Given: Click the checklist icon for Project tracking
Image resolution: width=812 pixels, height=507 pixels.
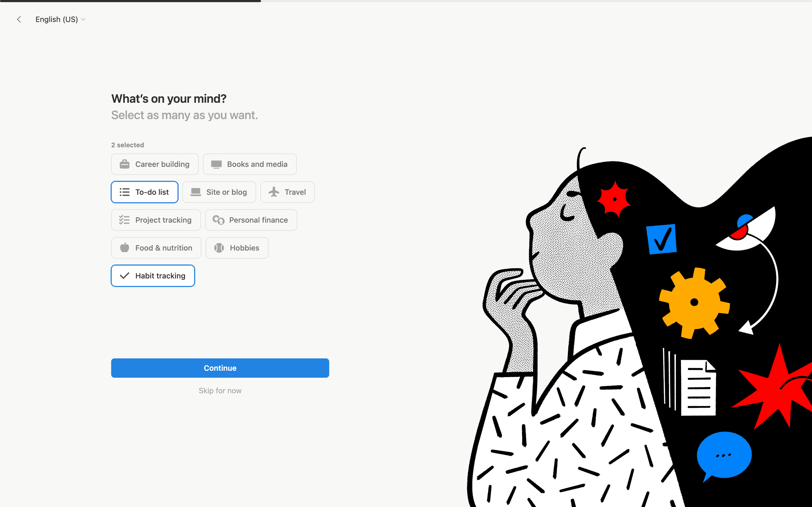Looking at the screenshot, I should [x=125, y=220].
